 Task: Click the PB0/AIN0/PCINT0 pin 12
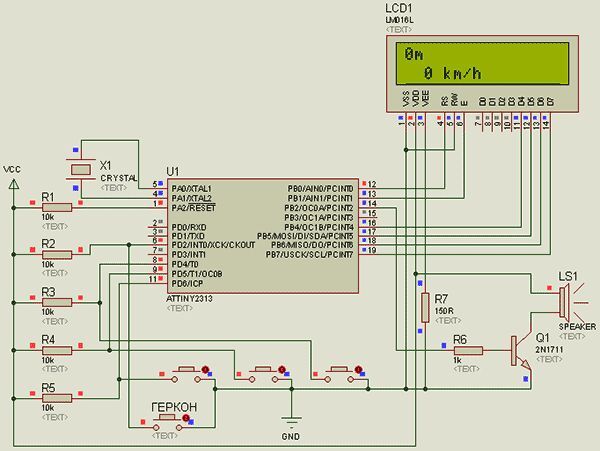[x=368, y=184]
